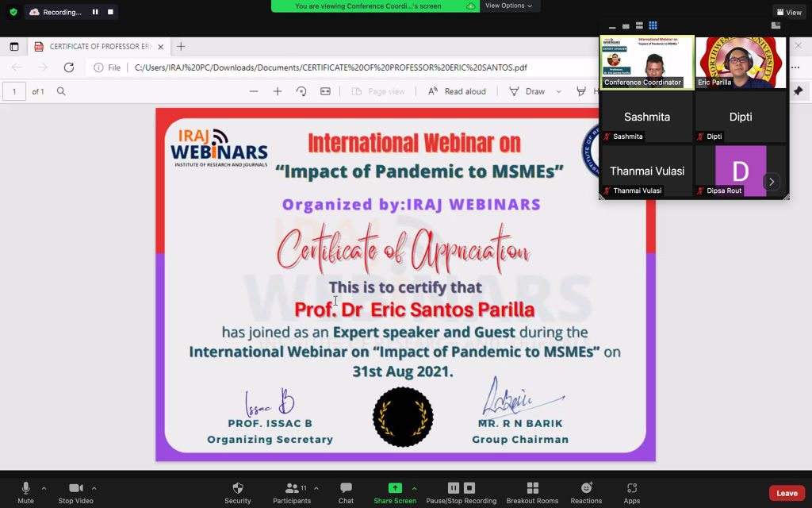Open the Reactions menu
This screenshot has height=508, width=812.
tap(586, 492)
